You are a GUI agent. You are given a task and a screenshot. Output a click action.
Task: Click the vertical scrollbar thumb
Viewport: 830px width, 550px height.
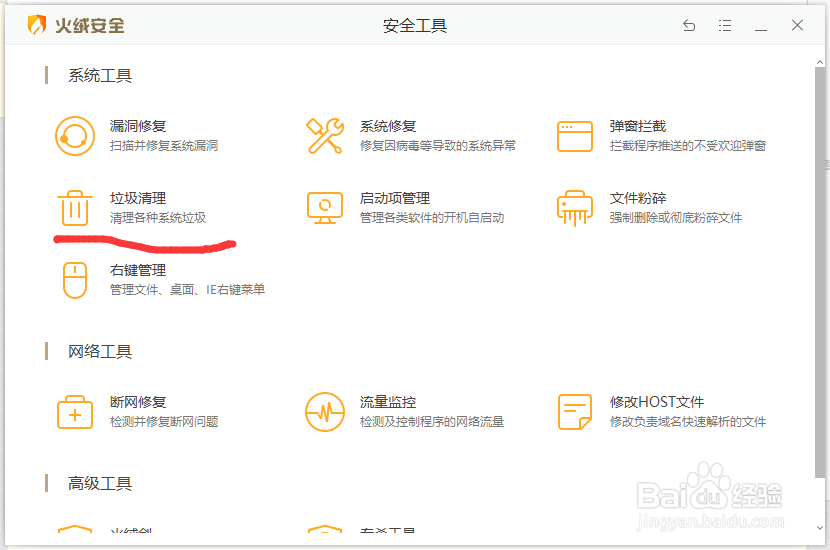click(819, 273)
